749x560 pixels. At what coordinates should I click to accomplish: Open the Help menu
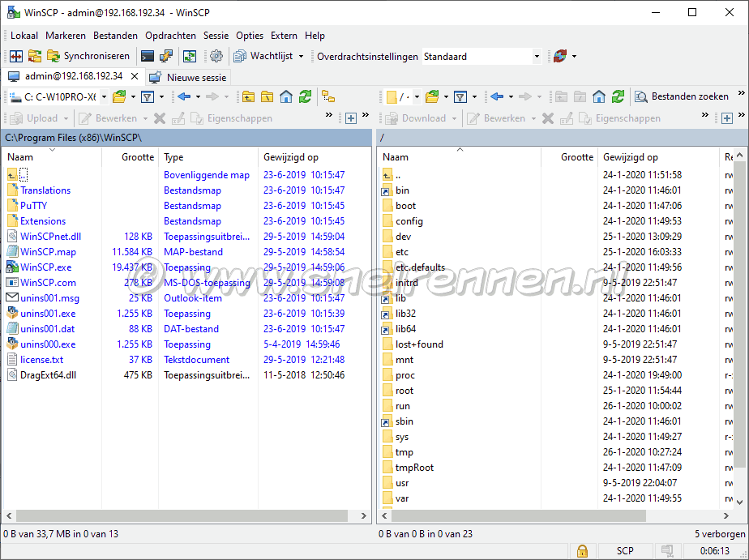point(315,36)
